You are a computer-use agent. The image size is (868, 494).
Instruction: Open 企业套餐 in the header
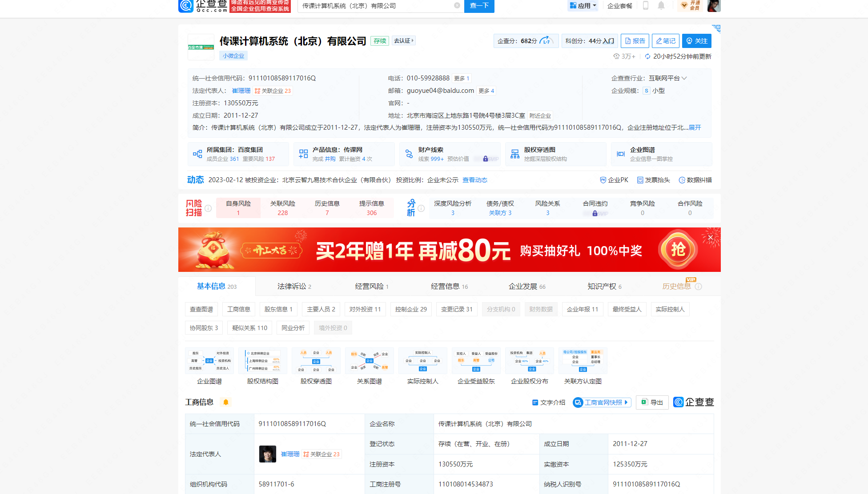tap(620, 6)
